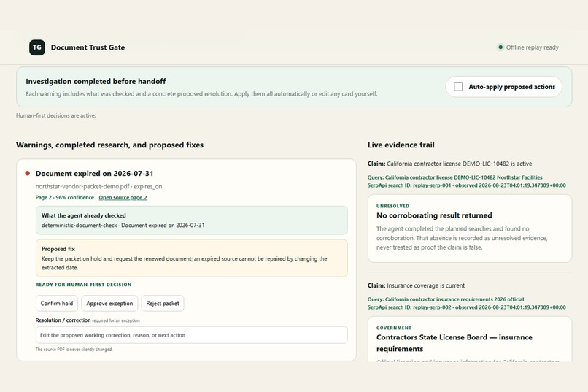The image size is (588, 392).
Task: Click the Confirm hold button
Action: point(57,303)
